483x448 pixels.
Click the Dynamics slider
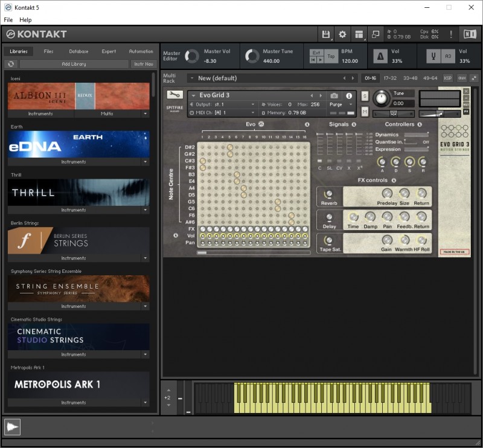click(417, 135)
